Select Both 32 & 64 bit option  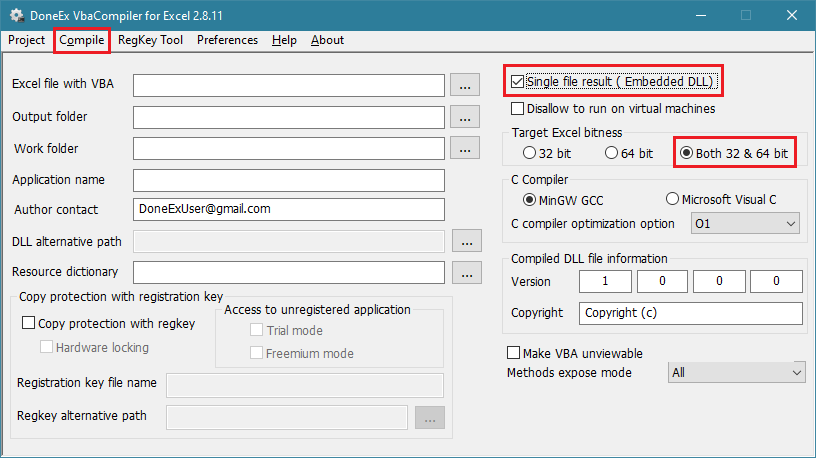tap(686, 153)
